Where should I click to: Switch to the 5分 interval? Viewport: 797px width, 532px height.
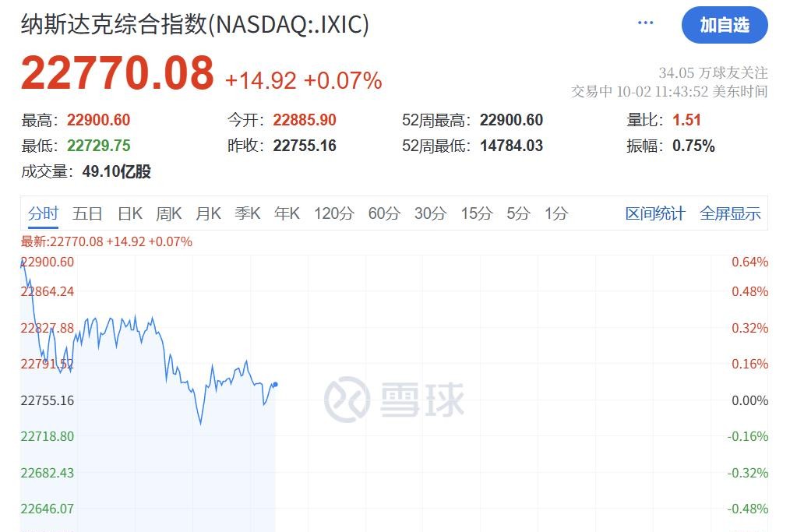(x=518, y=213)
